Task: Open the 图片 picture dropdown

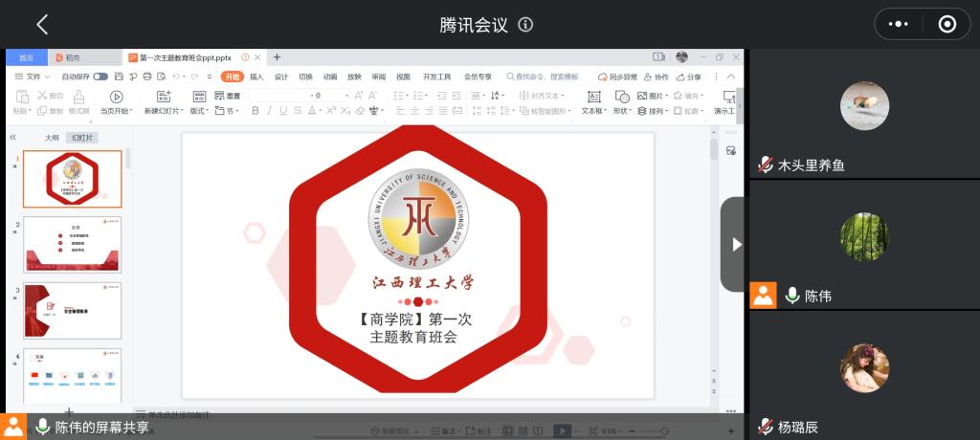Action: [x=653, y=96]
